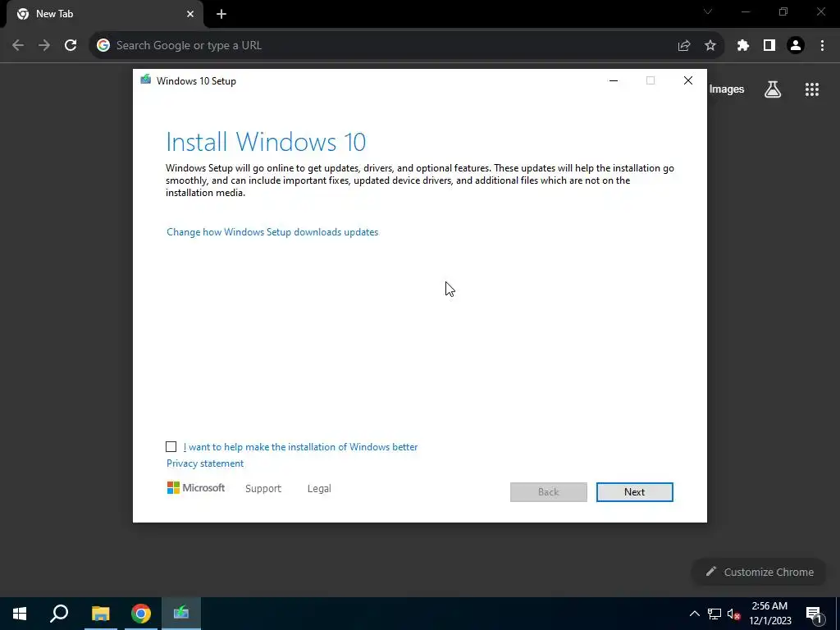Open Chrome Extensions puzzle icon
Viewport: 840px width, 630px height.
[x=742, y=46]
